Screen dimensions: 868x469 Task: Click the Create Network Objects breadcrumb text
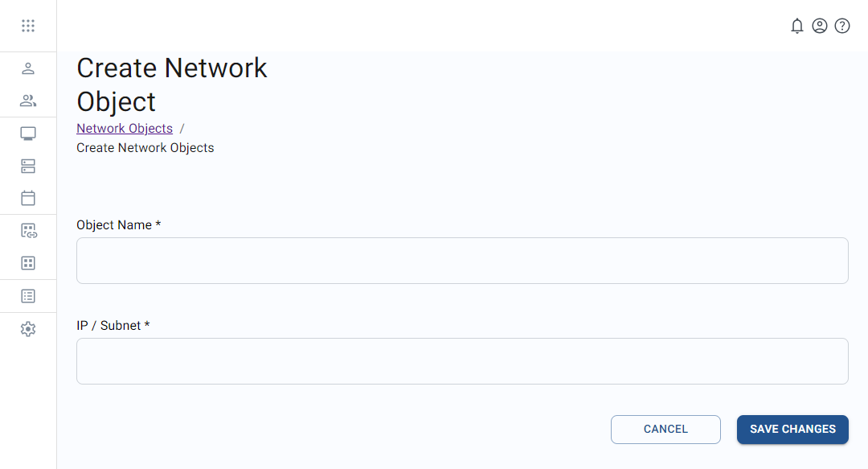tap(145, 147)
